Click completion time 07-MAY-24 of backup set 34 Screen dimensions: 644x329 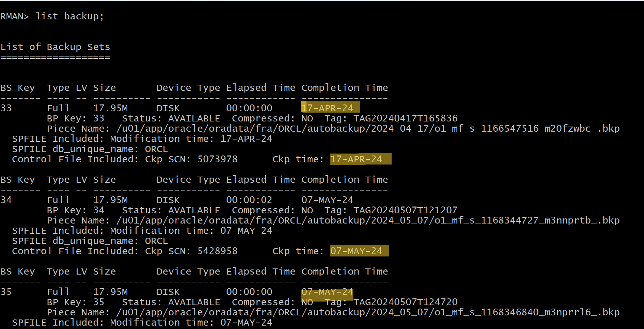tap(328, 200)
